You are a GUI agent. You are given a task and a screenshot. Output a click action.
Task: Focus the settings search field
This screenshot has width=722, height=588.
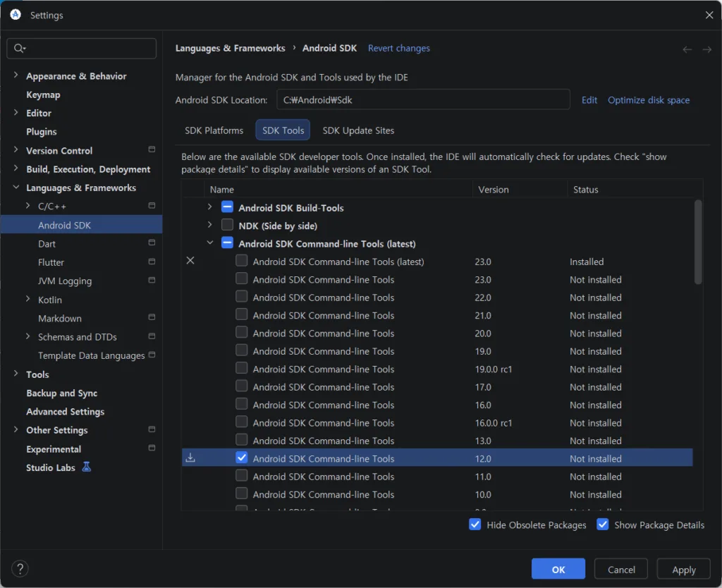82,49
